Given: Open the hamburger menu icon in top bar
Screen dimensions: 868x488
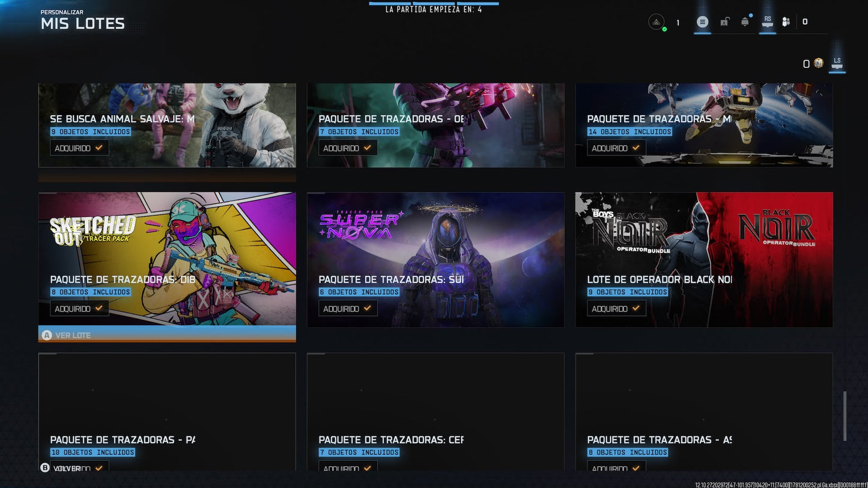Looking at the screenshot, I should click(702, 22).
